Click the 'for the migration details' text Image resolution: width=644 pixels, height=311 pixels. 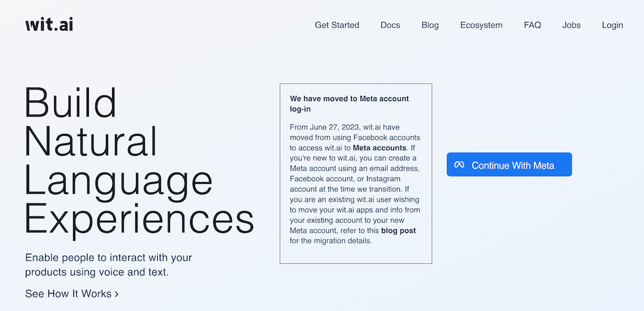tap(330, 241)
